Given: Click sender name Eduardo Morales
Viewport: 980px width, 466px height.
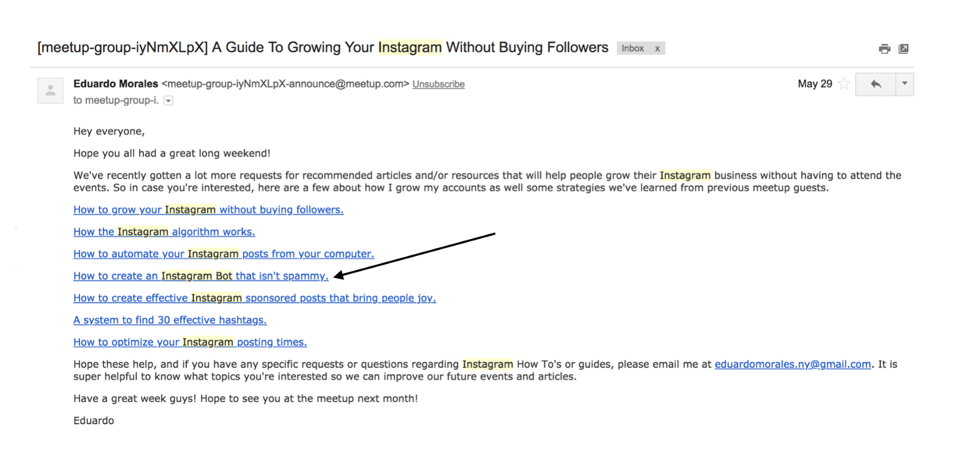Looking at the screenshot, I should [116, 84].
